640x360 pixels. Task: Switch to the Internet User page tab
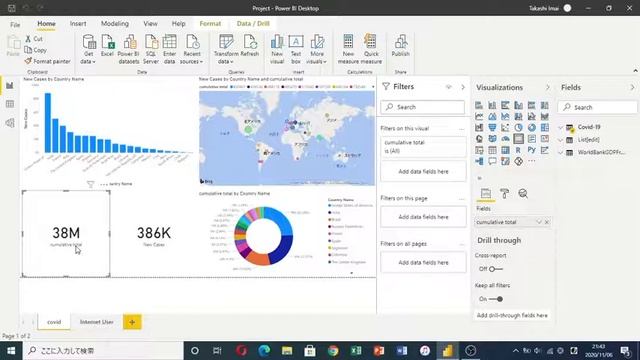97,322
